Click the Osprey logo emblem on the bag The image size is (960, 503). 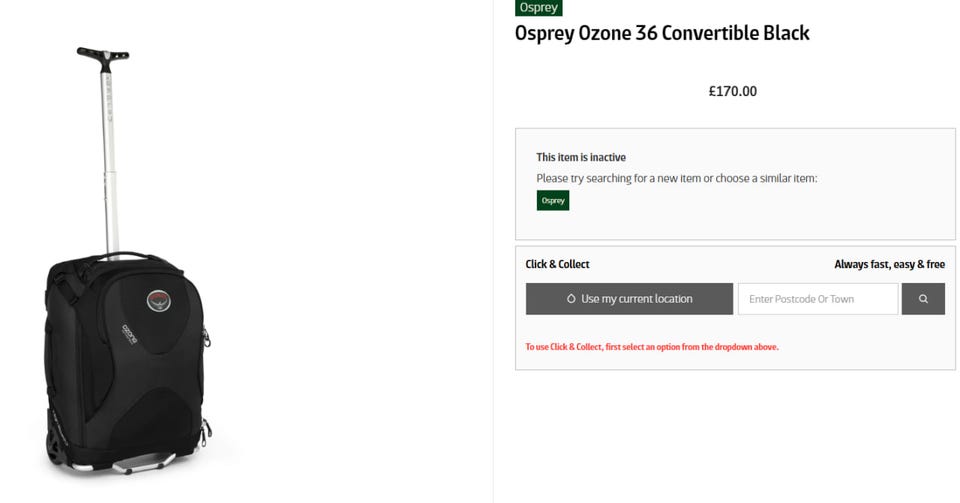(159, 300)
